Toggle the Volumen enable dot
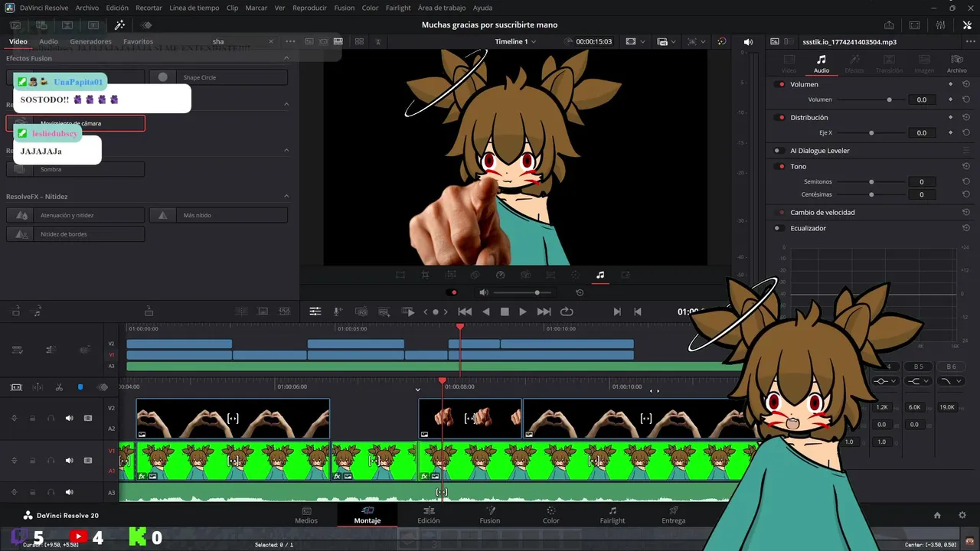This screenshot has width=980, height=551. coord(781,84)
